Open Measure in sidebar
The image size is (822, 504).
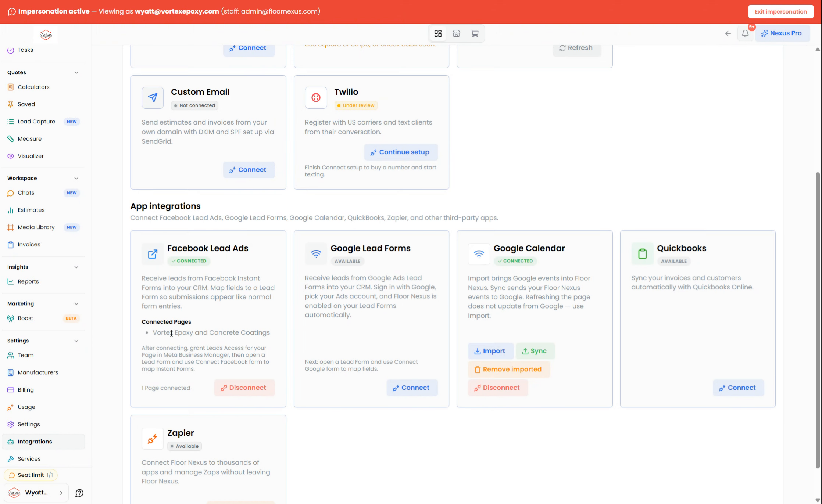(x=43, y=139)
